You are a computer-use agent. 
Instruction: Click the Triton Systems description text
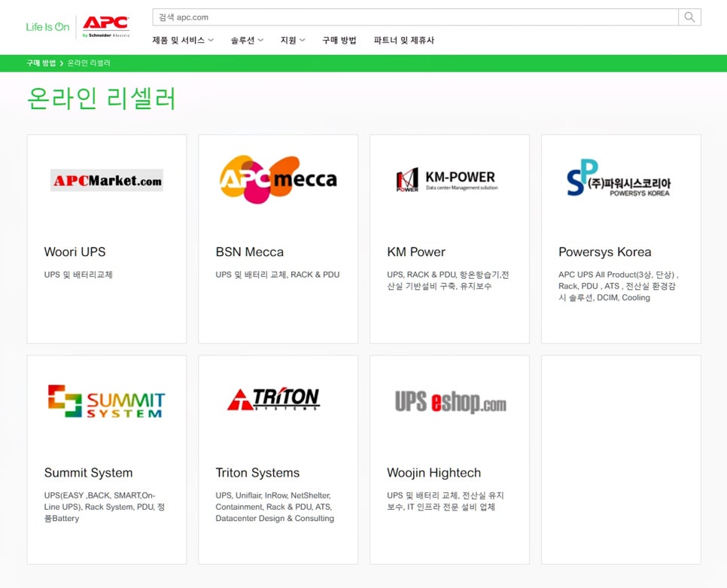[x=275, y=507]
